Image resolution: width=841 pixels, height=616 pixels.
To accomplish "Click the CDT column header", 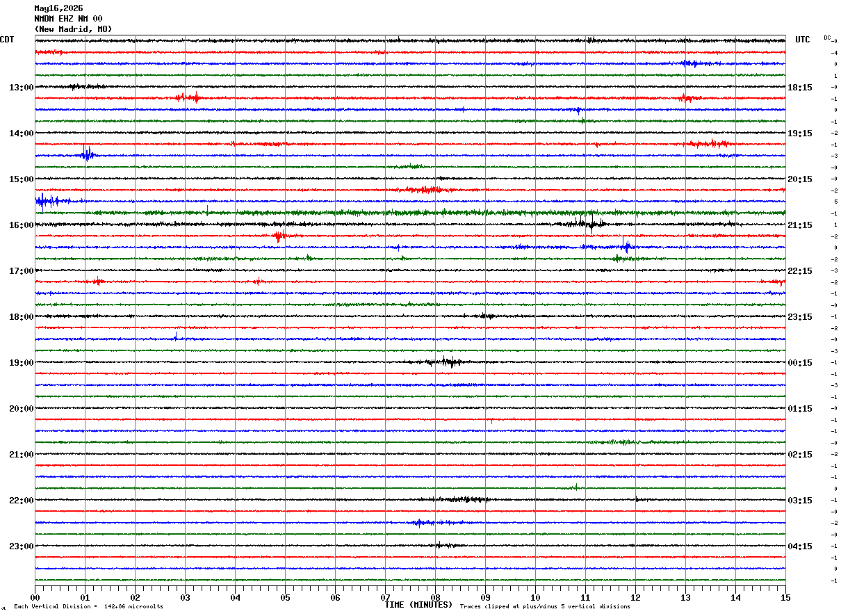I will (x=7, y=40).
